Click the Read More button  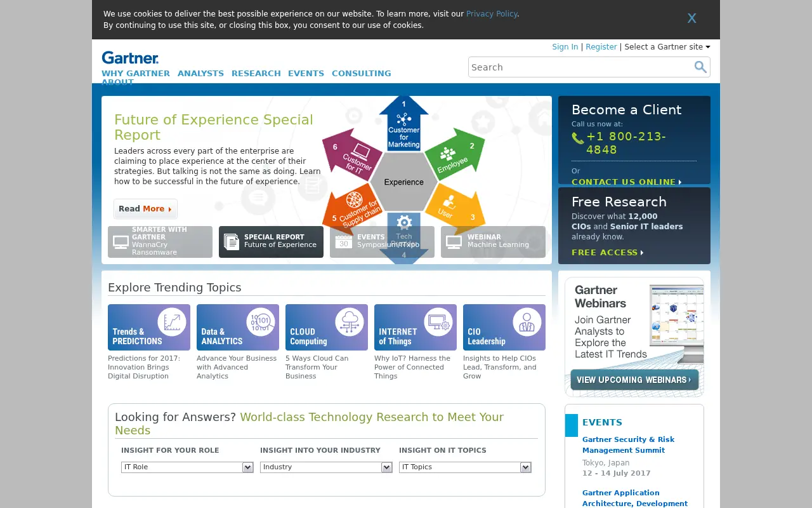pyautogui.click(x=145, y=209)
